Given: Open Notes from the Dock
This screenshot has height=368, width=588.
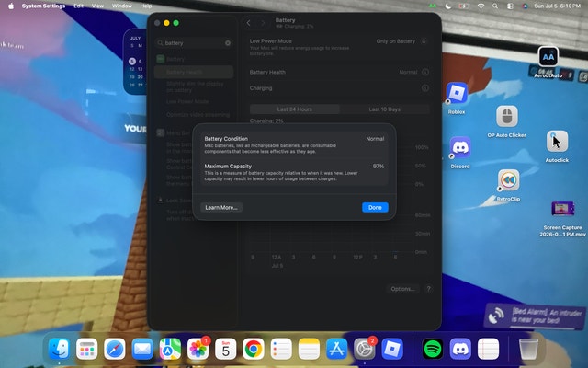Looking at the screenshot, I should (x=309, y=349).
